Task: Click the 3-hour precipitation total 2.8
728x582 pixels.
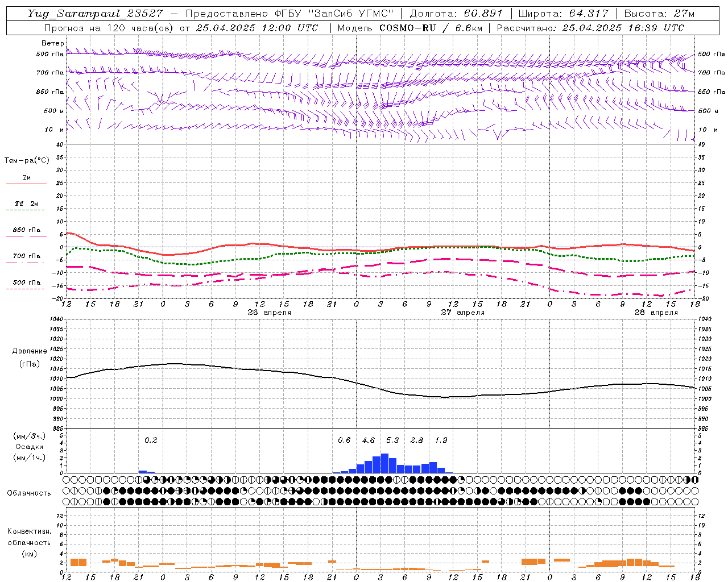Action: click(x=417, y=440)
